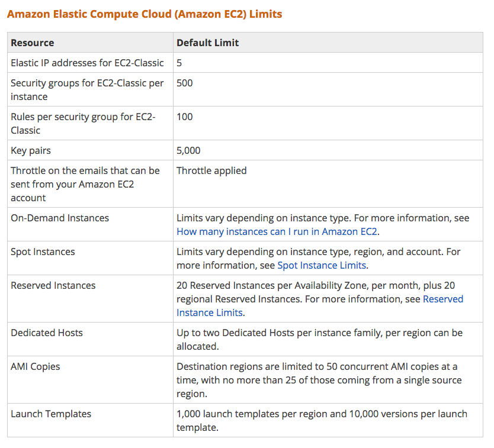494x448 pixels.
Task: Click the Reserved Instances row label
Action: (x=53, y=285)
